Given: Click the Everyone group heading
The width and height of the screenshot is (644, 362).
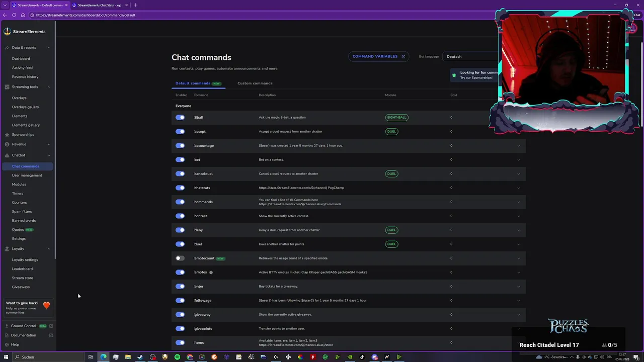Looking at the screenshot, I should (x=183, y=106).
